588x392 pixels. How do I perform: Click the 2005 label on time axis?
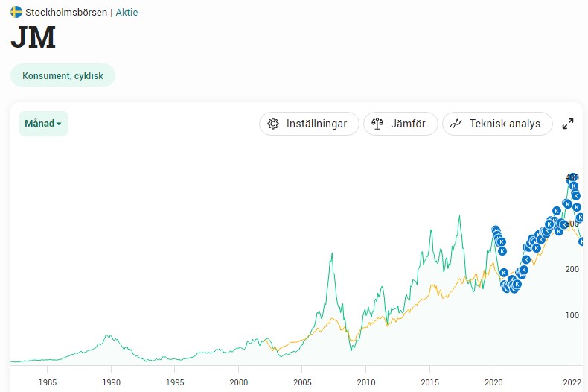[302, 382]
